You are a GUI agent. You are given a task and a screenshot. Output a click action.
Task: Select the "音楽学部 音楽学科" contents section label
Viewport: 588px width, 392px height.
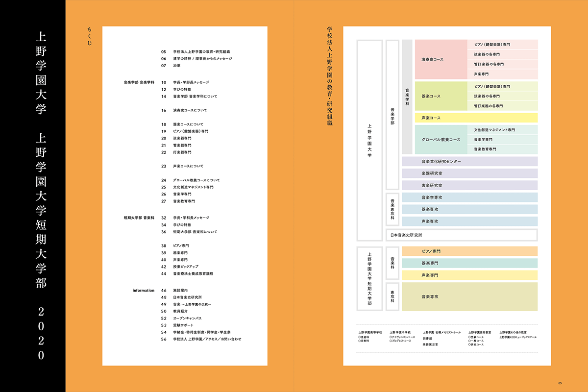click(139, 82)
